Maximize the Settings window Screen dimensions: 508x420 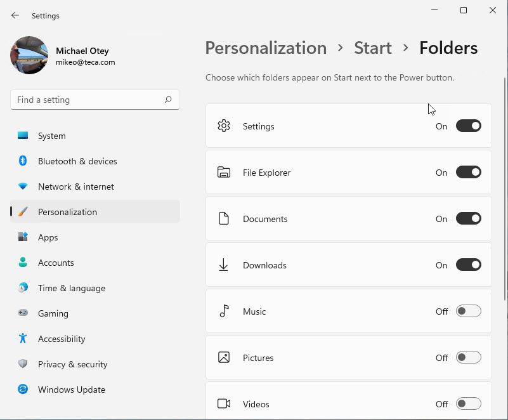point(464,10)
